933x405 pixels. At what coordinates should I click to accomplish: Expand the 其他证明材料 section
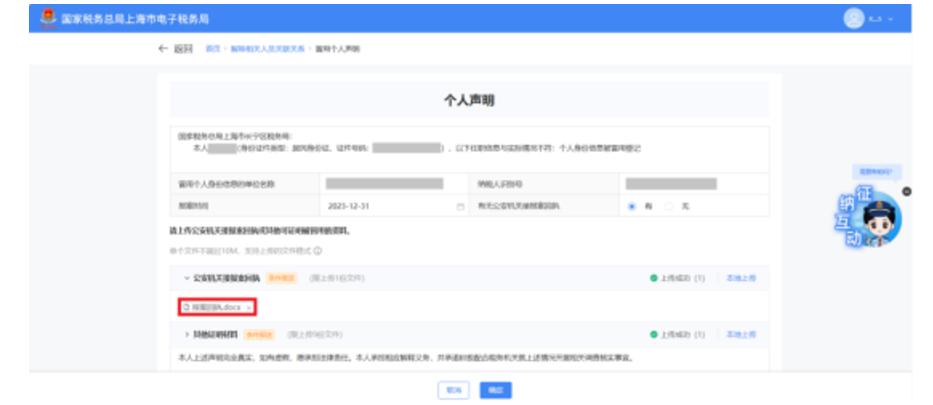(x=186, y=333)
